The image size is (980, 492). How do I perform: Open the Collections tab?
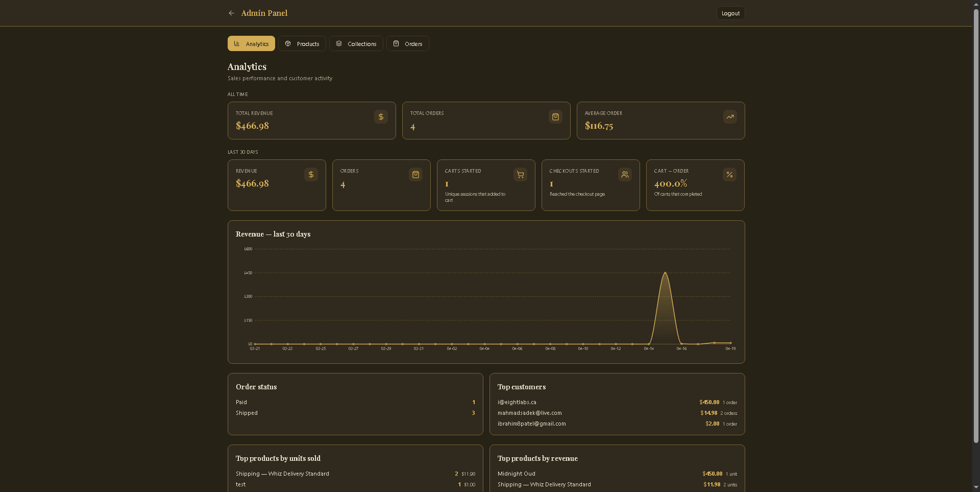pos(356,43)
